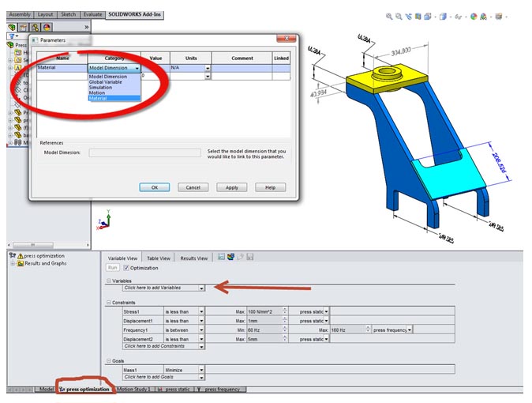Screen dimensions: 532x403
Task: Collapse the Goals section
Action: point(109,360)
